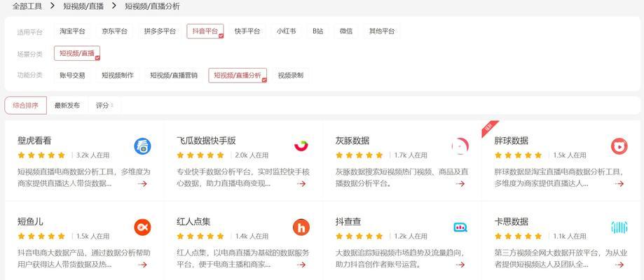
Task: Switch to the 综合排序 sort tab
Action: click(25, 106)
